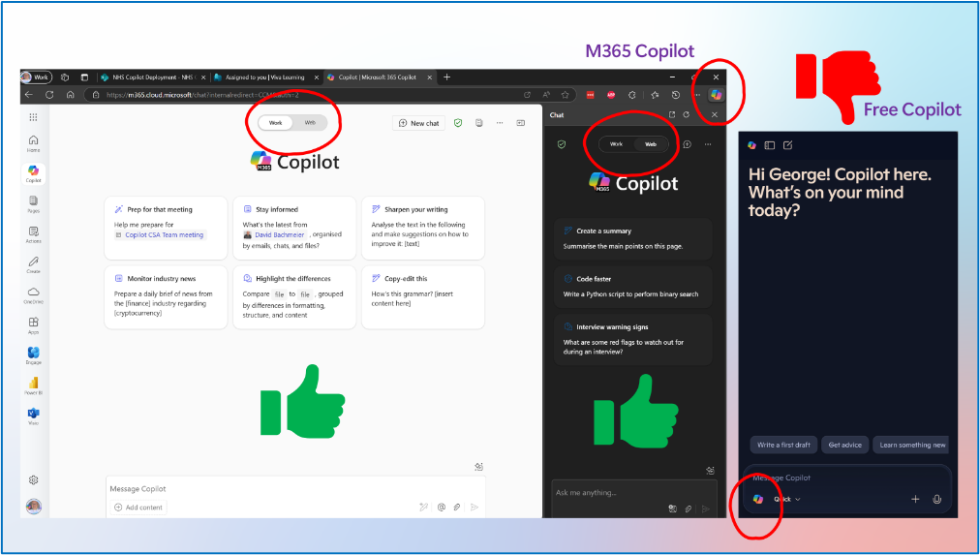Click the plus icon in free Copilot box

click(x=915, y=499)
